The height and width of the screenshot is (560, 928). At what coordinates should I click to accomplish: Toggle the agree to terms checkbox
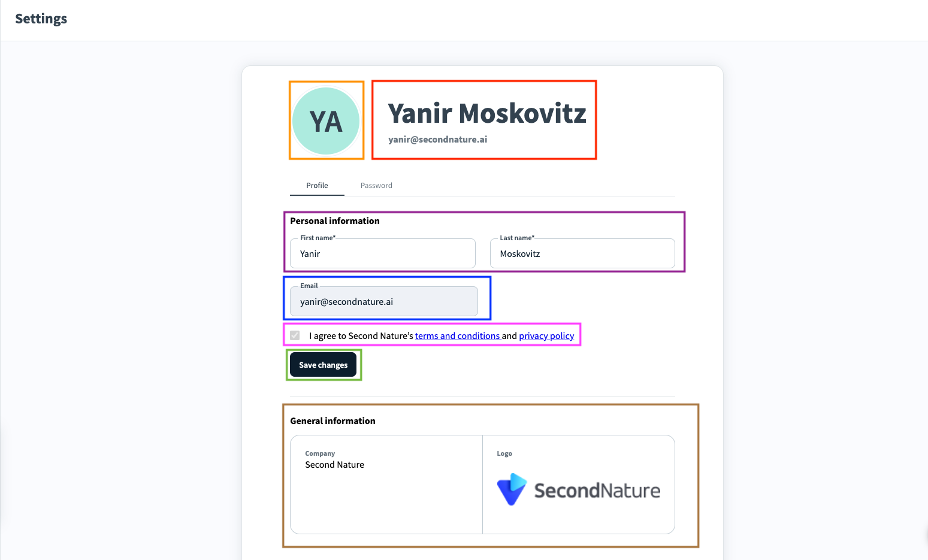(x=295, y=335)
